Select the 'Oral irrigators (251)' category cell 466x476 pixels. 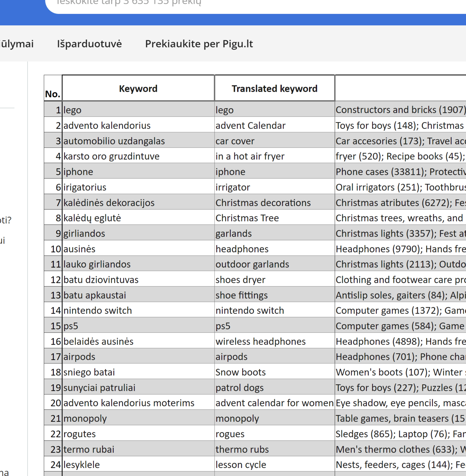(401, 186)
